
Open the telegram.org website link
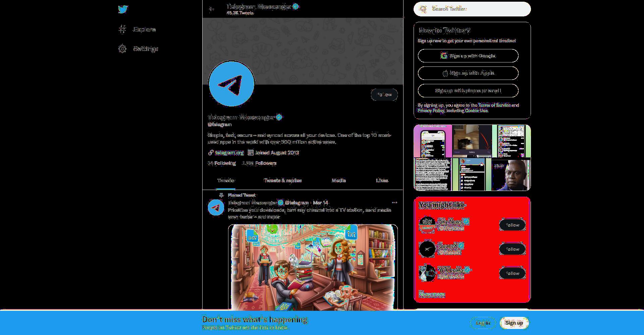[229, 153]
